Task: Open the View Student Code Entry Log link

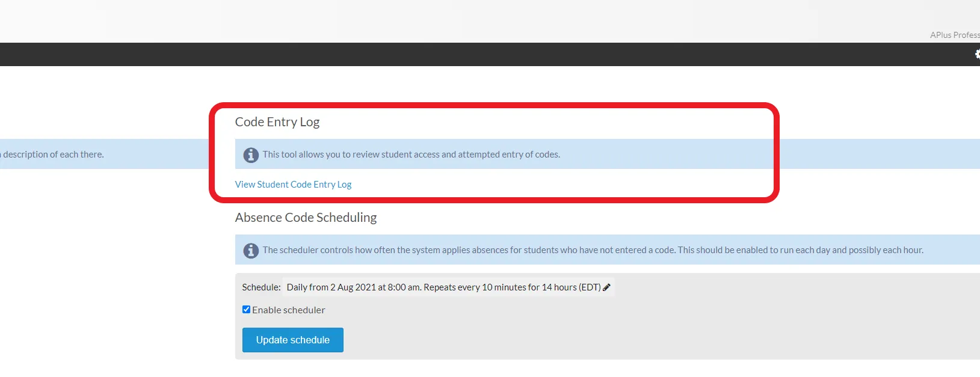Action: click(293, 185)
